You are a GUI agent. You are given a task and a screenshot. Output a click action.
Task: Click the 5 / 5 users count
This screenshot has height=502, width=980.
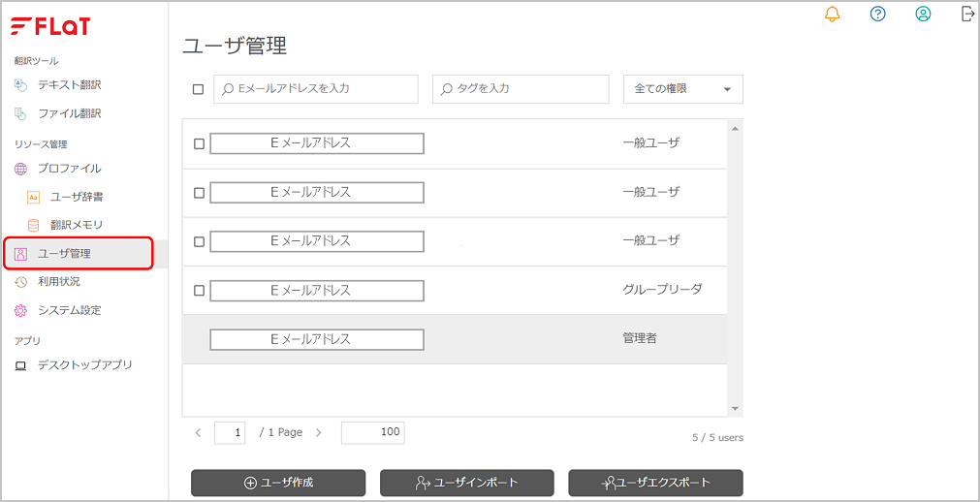click(717, 438)
